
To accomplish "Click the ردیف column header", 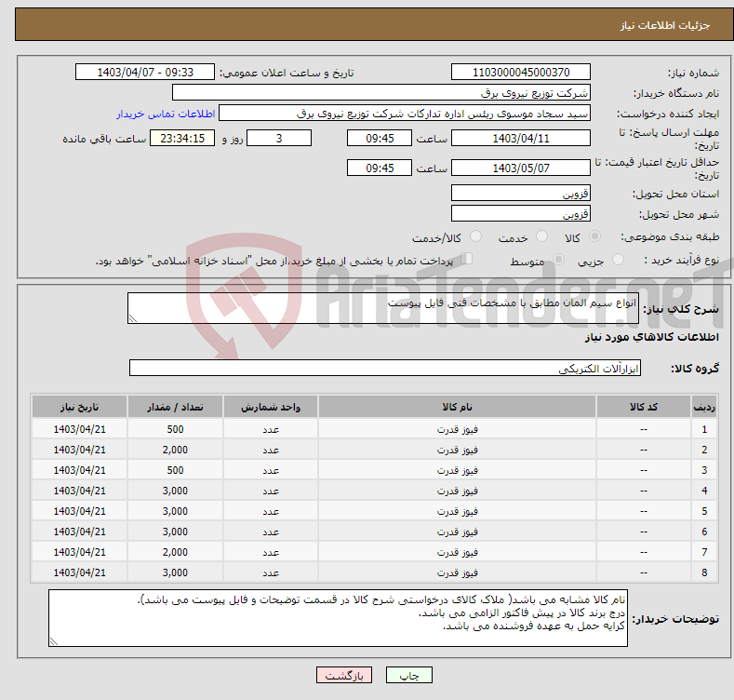I will coord(704,407).
